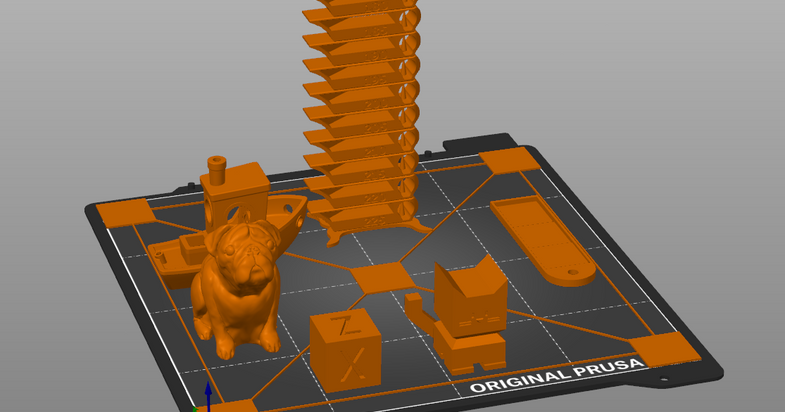This screenshot has height=412, width=785.
Task: Click the center orange pad on the bed
Action: pos(378,277)
